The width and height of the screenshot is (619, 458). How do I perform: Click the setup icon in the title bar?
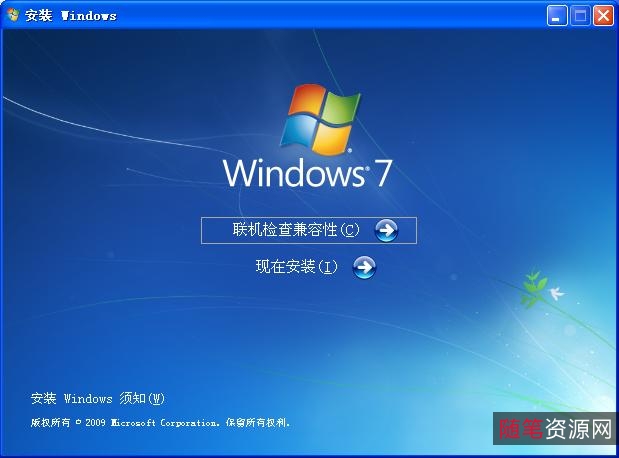(13, 15)
